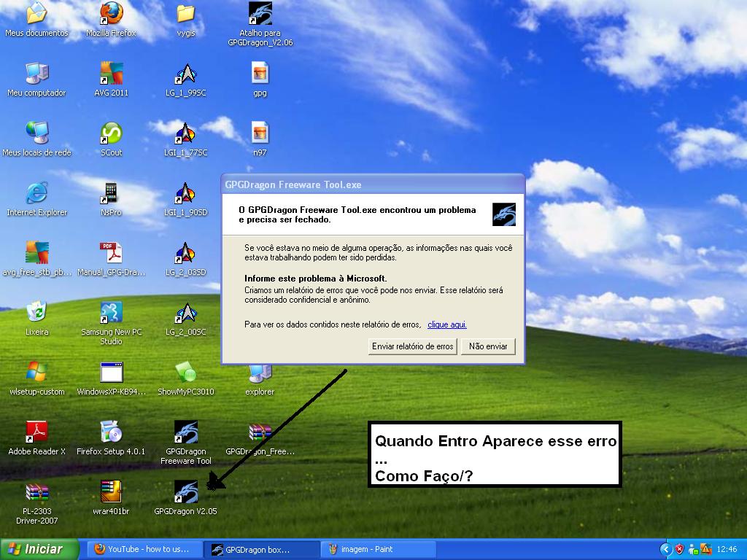
Task: Follow the 'clique aqui' link
Action: (x=447, y=324)
